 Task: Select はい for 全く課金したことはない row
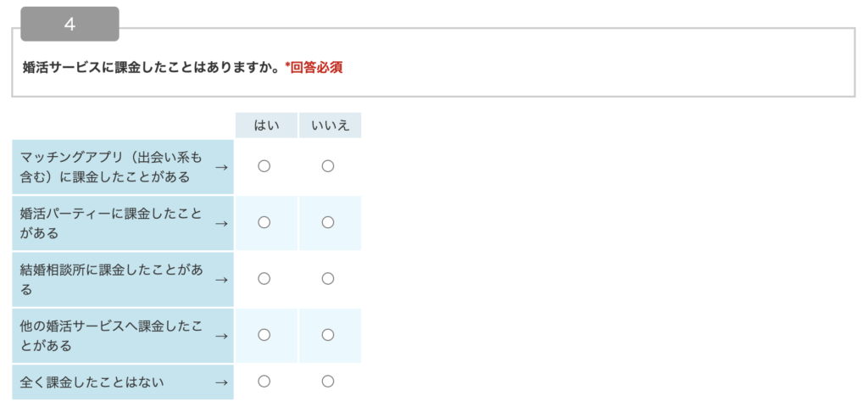point(264,382)
